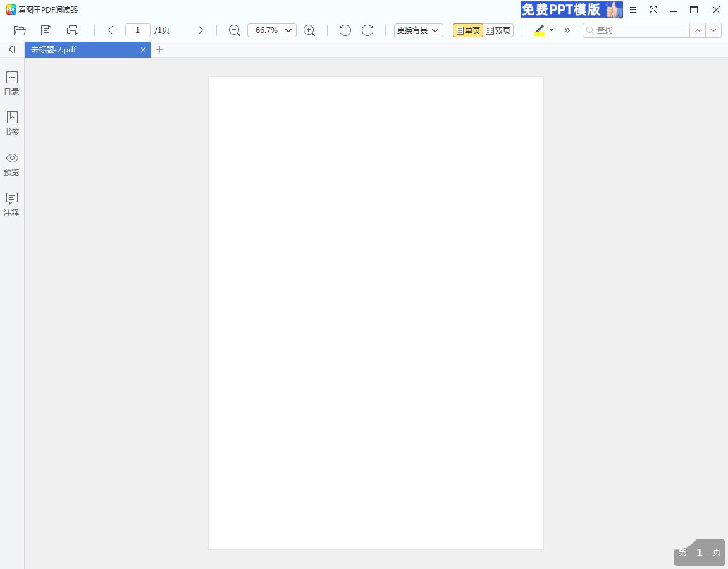Zoom out using the magnifier minus icon
This screenshot has width=728, height=569.
coord(234,30)
